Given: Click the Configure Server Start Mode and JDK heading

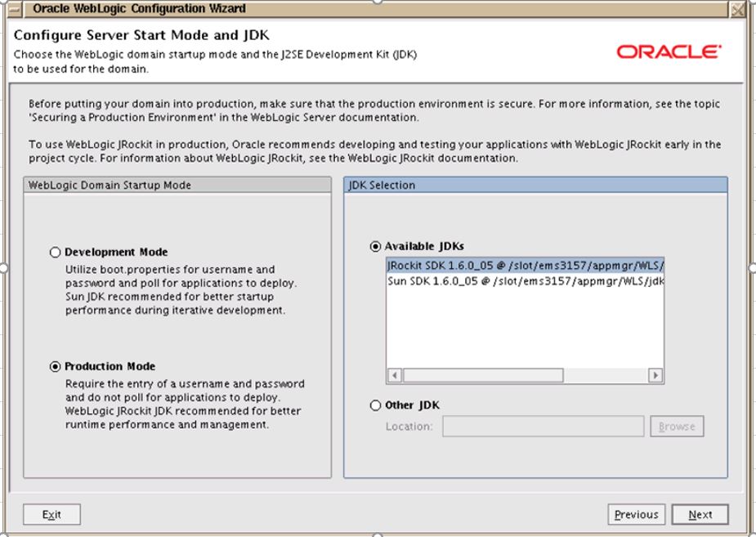Looking at the screenshot, I should pyautogui.click(x=141, y=35).
